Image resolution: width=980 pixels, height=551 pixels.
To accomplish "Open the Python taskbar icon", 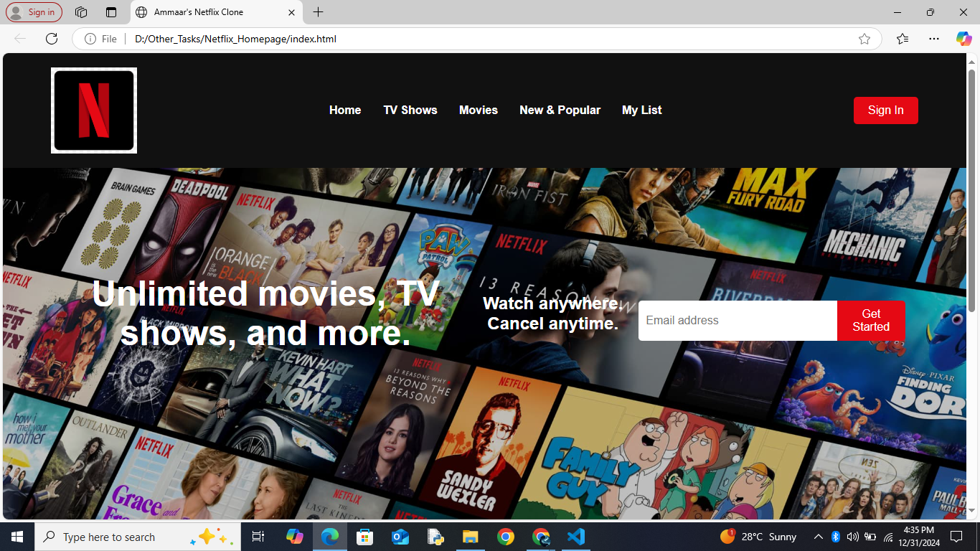I will 435,537.
